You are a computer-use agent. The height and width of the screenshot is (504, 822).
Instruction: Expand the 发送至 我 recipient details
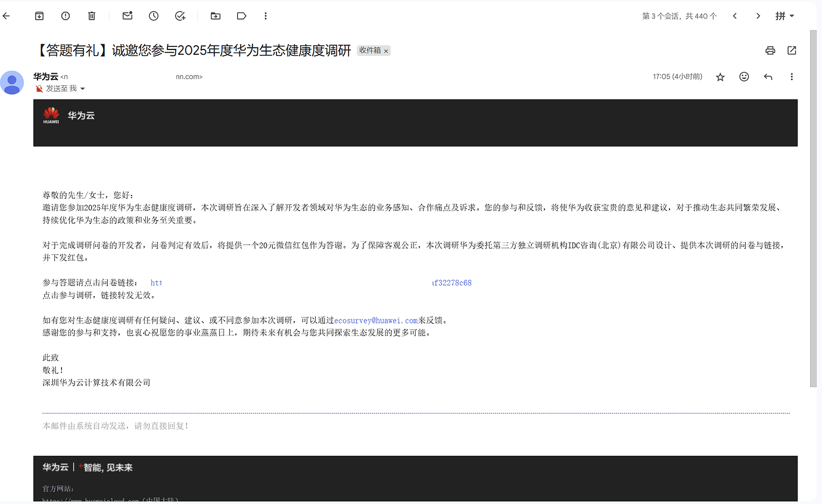(x=82, y=89)
